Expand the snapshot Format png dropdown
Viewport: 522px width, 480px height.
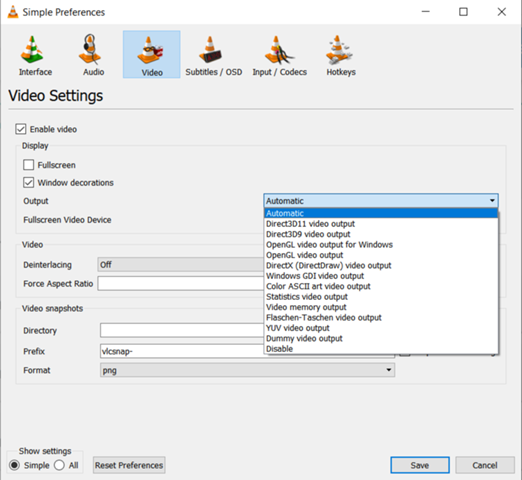pos(247,370)
